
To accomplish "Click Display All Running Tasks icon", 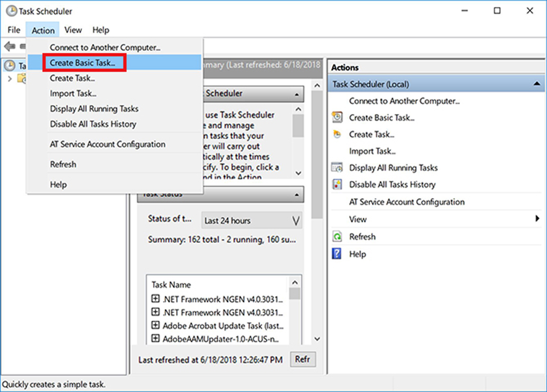I will (337, 168).
